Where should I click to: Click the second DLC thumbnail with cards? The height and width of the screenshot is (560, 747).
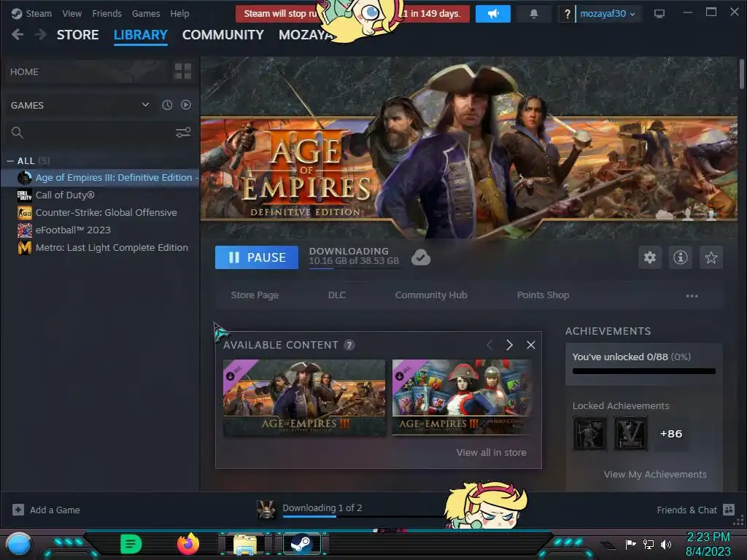point(462,397)
